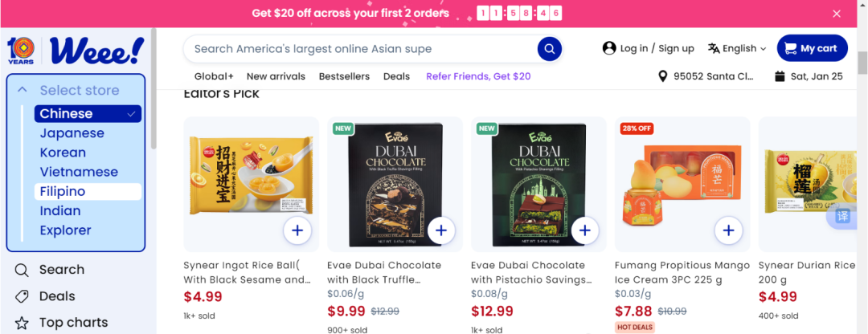Switch to the Japanese store

click(72, 133)
